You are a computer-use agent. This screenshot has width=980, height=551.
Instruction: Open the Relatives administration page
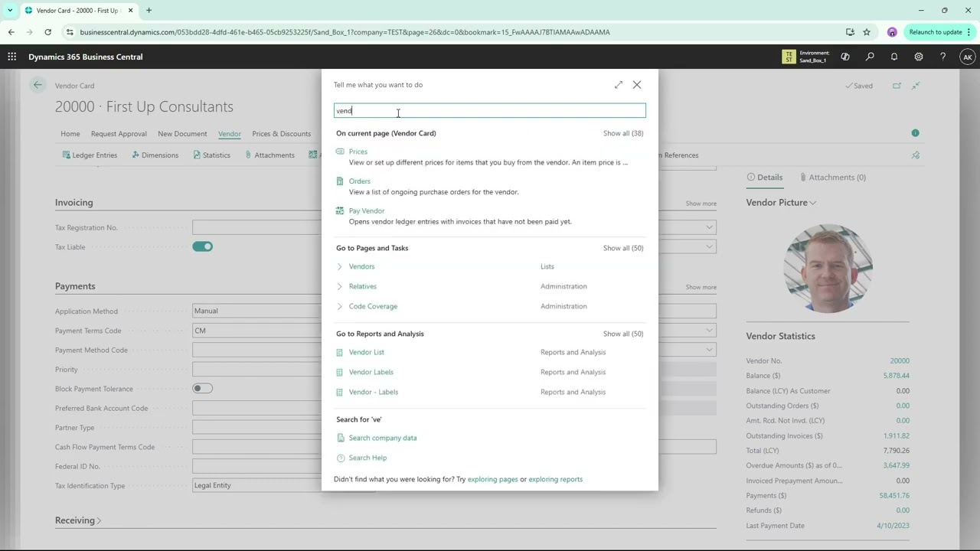[363, 286]
